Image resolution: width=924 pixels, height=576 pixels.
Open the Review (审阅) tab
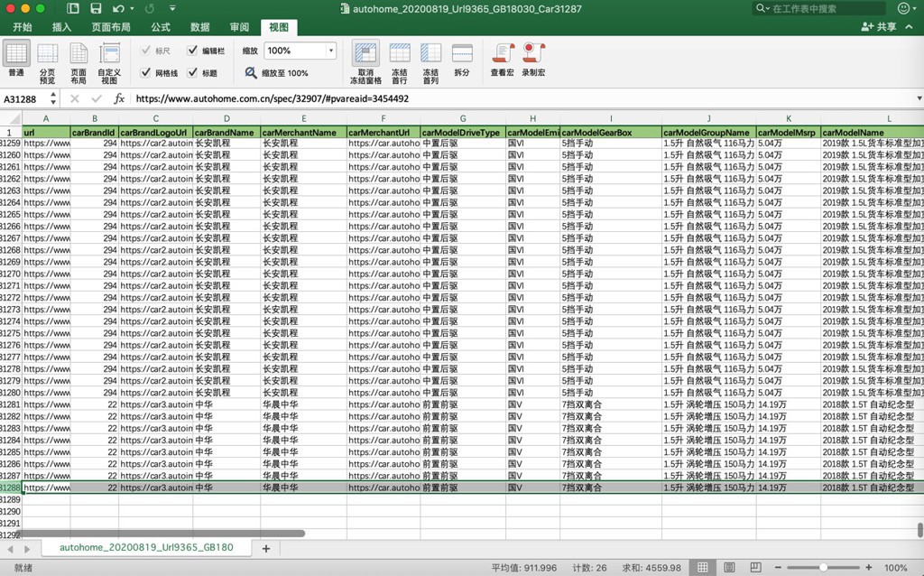239,27
